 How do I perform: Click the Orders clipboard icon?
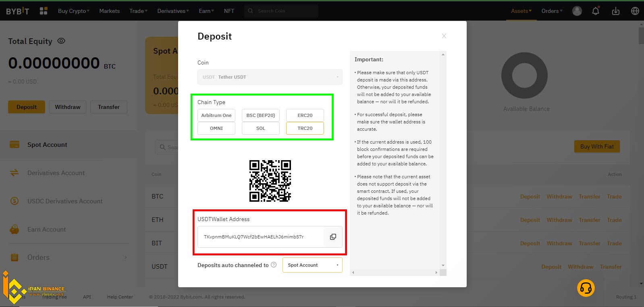coord(15,257)
